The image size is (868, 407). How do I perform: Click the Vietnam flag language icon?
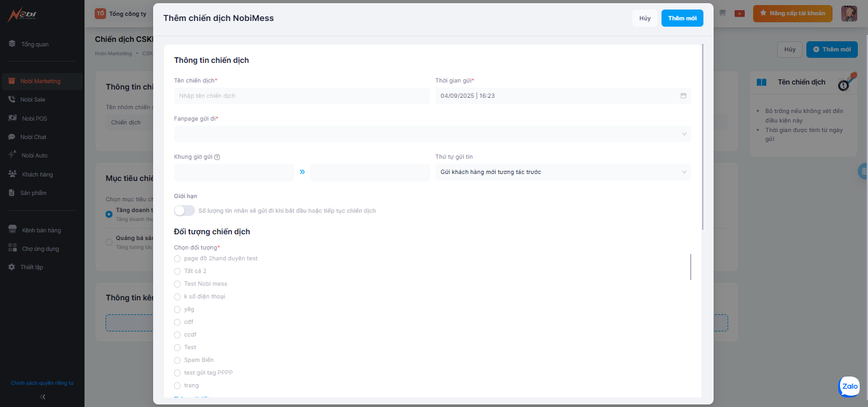coord(739,13)
